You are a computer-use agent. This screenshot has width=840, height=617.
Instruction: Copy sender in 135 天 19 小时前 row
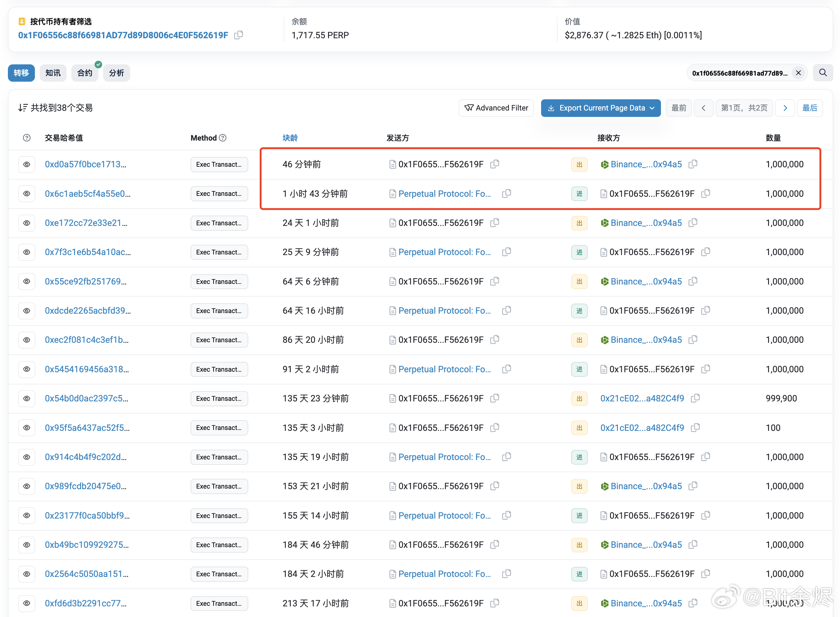point(506,457)
